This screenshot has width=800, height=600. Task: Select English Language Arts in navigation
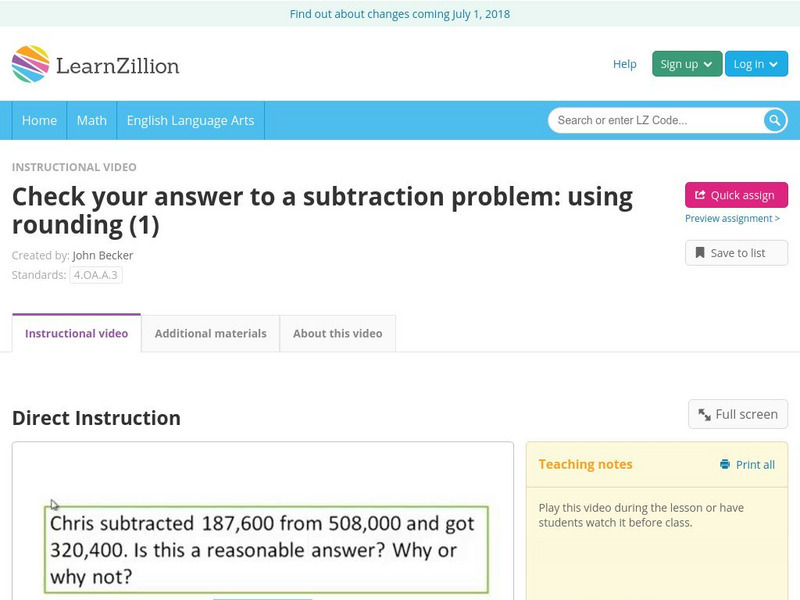click(191, 120)
